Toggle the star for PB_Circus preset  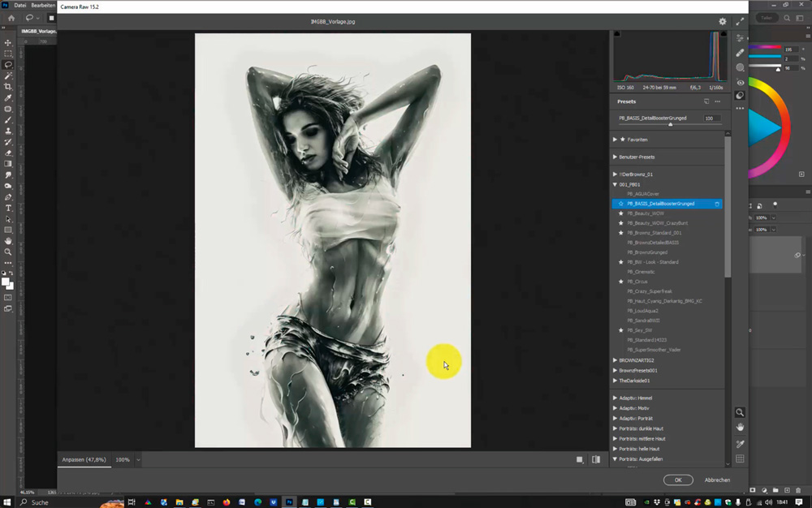(621, 282)
